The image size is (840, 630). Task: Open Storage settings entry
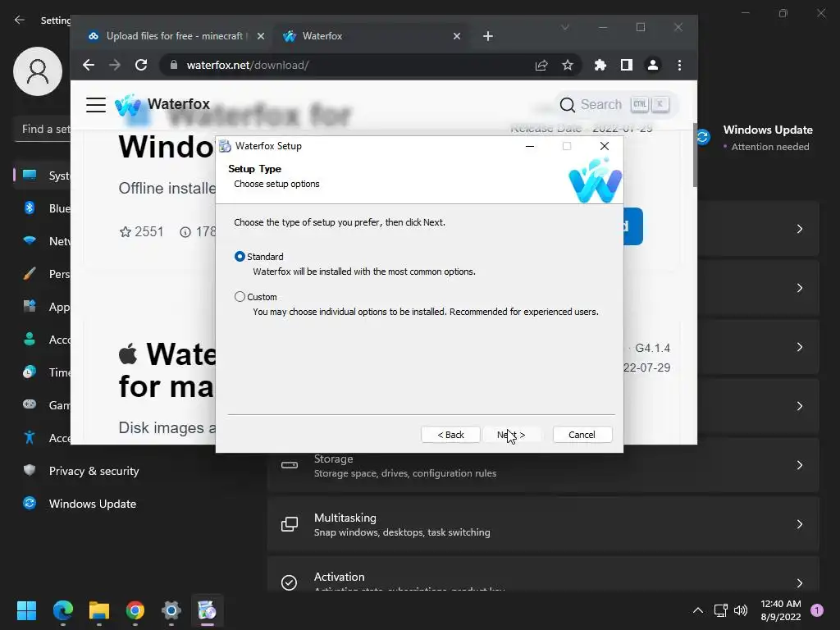[543, 465]
